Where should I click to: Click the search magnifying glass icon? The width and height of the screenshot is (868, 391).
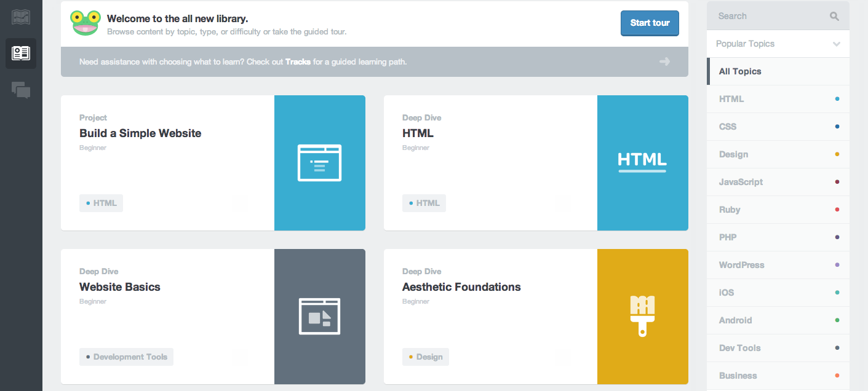point(834,17)
